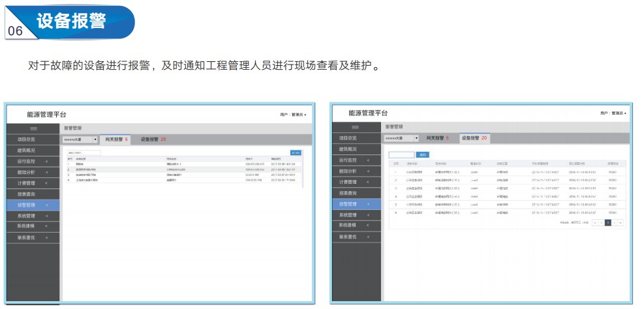The width and height of the screenshot is (644, 309).
Task: Select highlighted current page number in pagination
Action: (607, 223)
